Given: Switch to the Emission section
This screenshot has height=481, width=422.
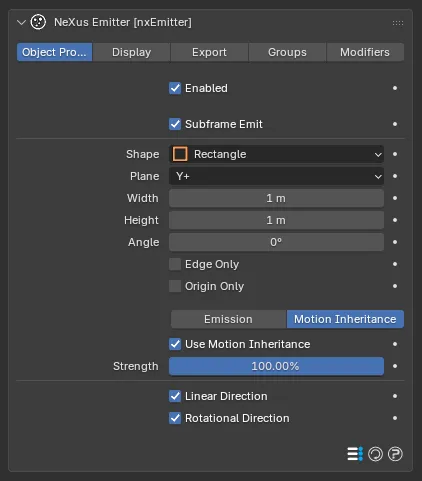Looking at the screenshot, I should point(228,319).
